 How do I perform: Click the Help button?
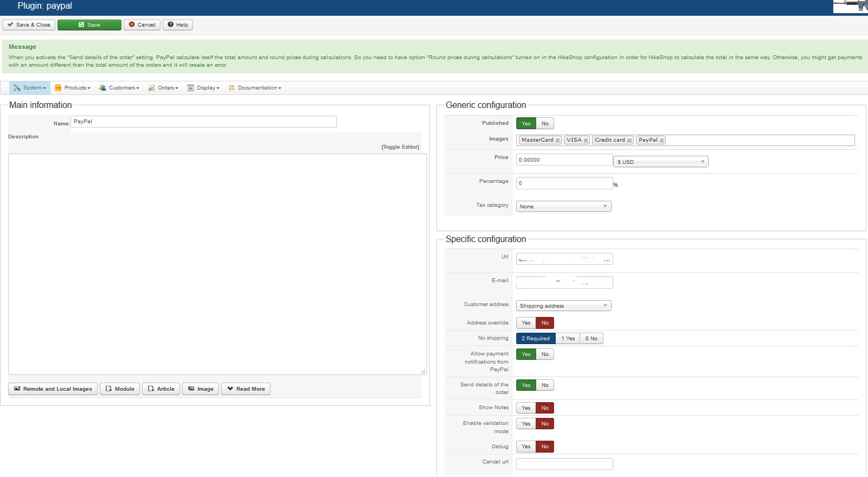(178, 25)
